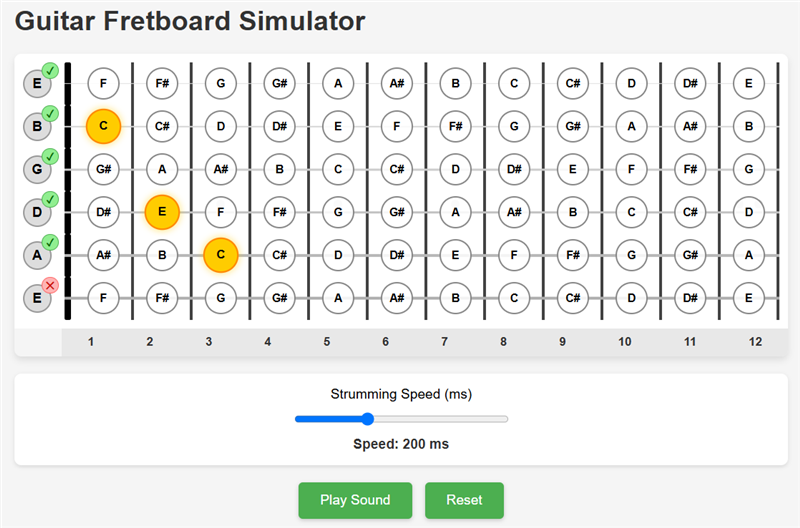Select A# note on D string fret 8

[514, 212]
